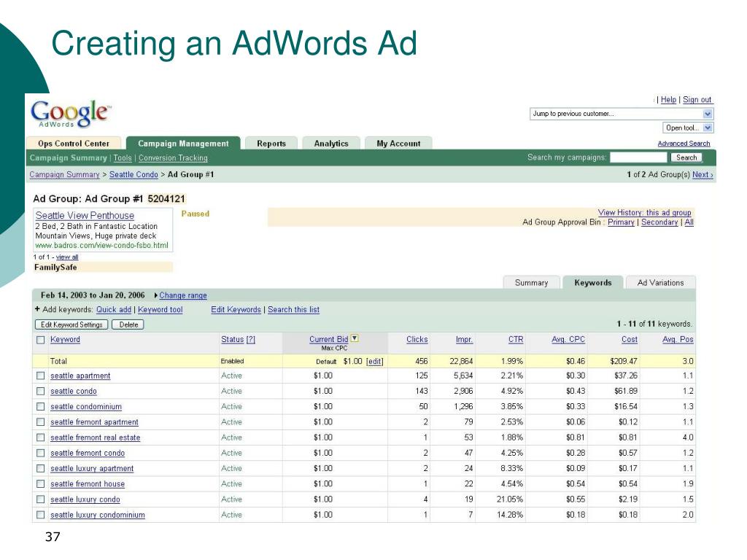This screenshot has height=560, width=747.
Task: Open the Help link
Action: click(x=668, y=99)
